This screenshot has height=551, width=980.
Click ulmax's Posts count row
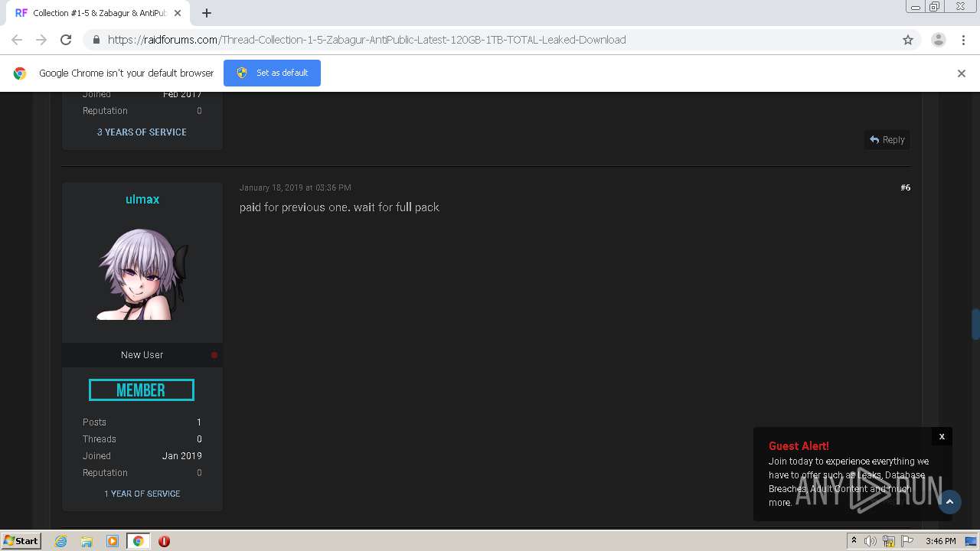(142, 422)
